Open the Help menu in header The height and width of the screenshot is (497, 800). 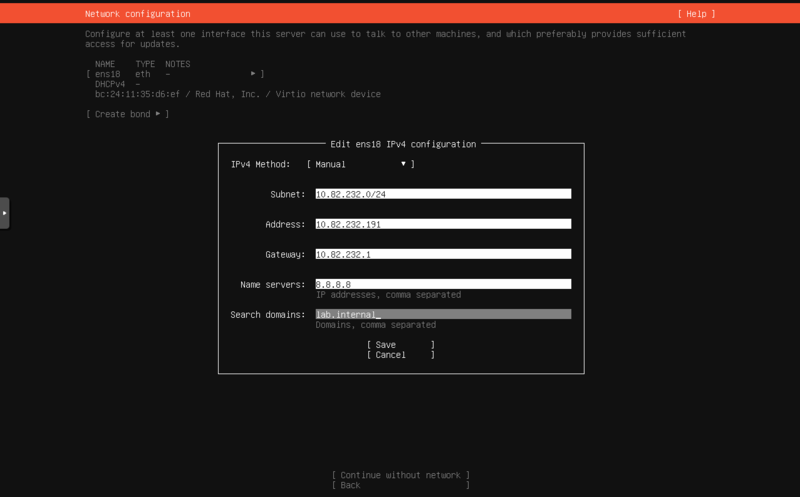click(695, 14)
